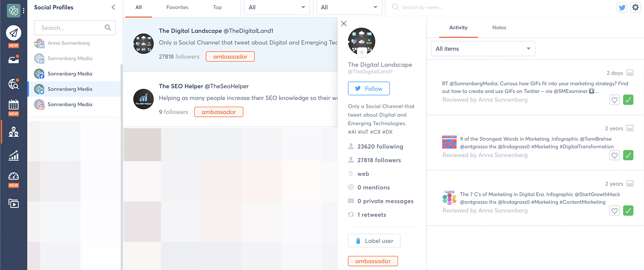644x270 pixels.
Task: Collapse the Social Profiles panel
Action: click(x=113, y=7)
